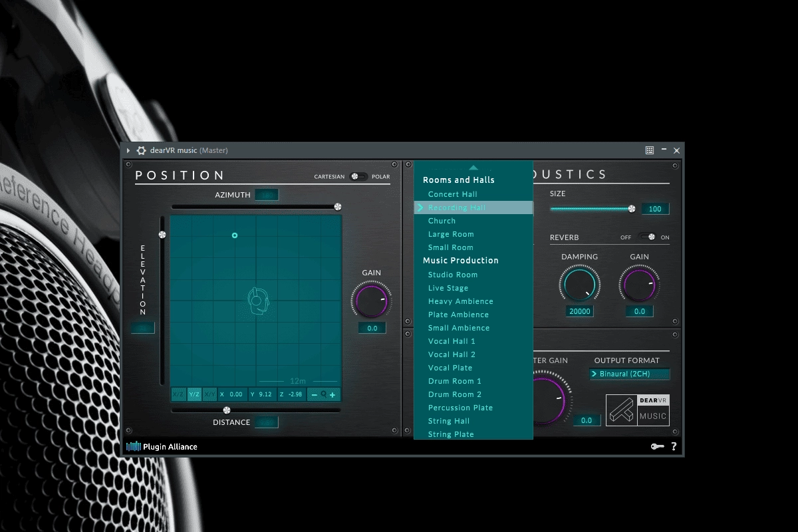Image resolution: width=798 pixels, height=532 pixels.
Task: Click the up arrow atop preset list
Action: coord(473,168)
